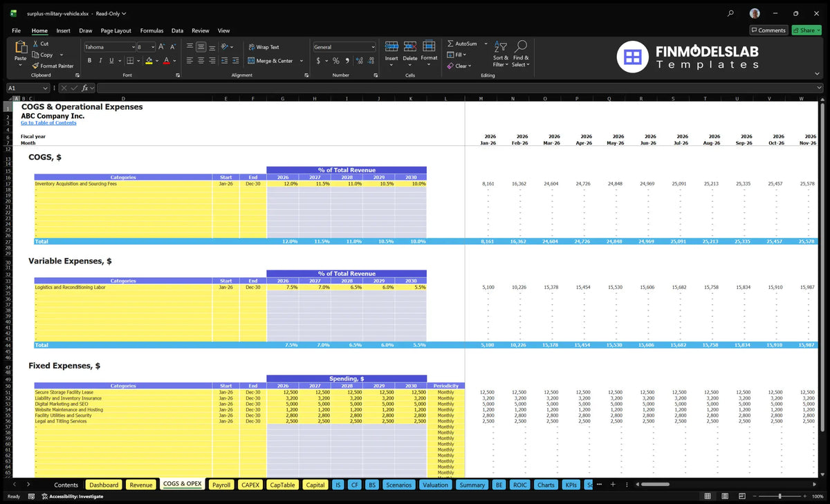Toggle Italic formatting

(x=100, y=61)
